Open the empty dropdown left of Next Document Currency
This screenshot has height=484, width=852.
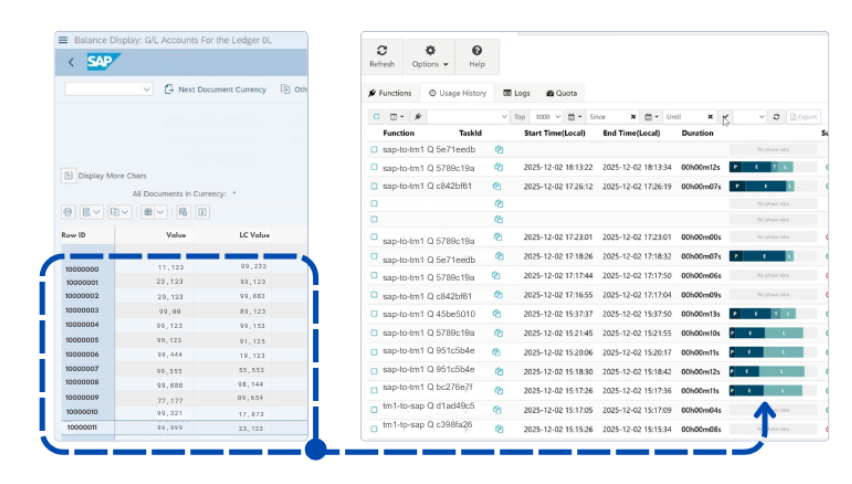(x=108, y=89)
